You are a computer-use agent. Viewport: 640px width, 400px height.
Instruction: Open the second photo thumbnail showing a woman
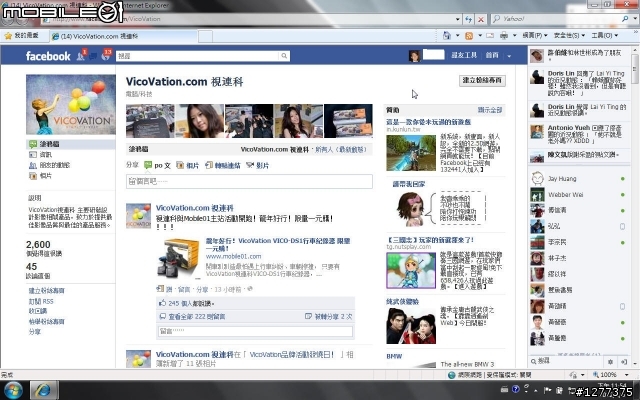point(200,121)
